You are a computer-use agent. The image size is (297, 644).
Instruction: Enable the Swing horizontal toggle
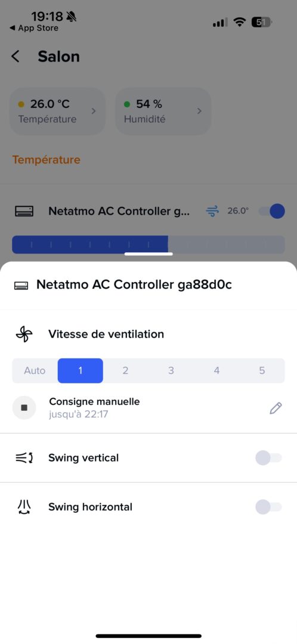click(x=268, y=507)
